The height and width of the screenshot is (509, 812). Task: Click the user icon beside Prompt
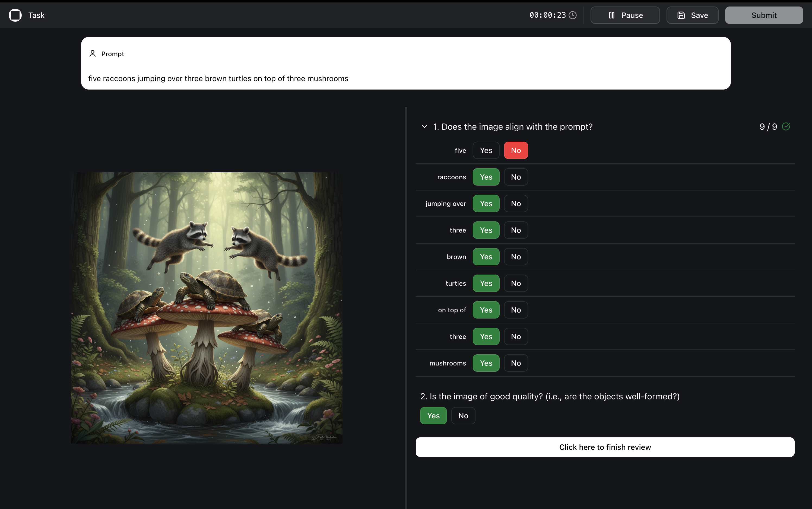point(93,54)
